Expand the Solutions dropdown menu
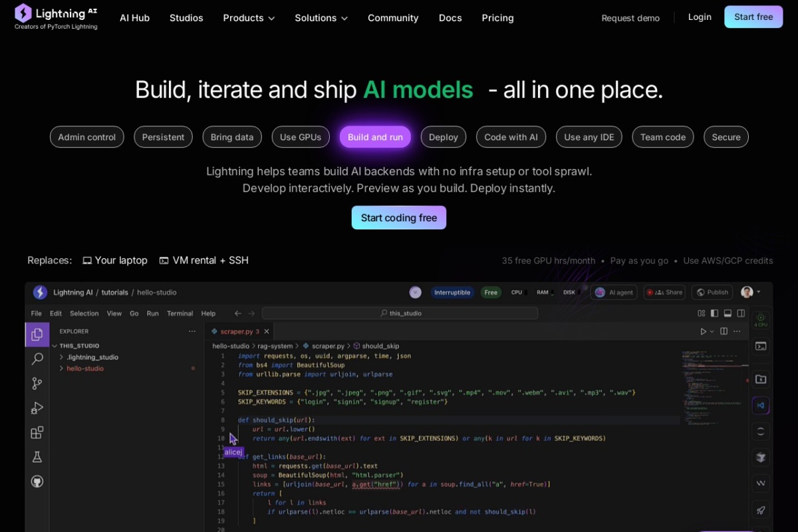 pos(321,18)
